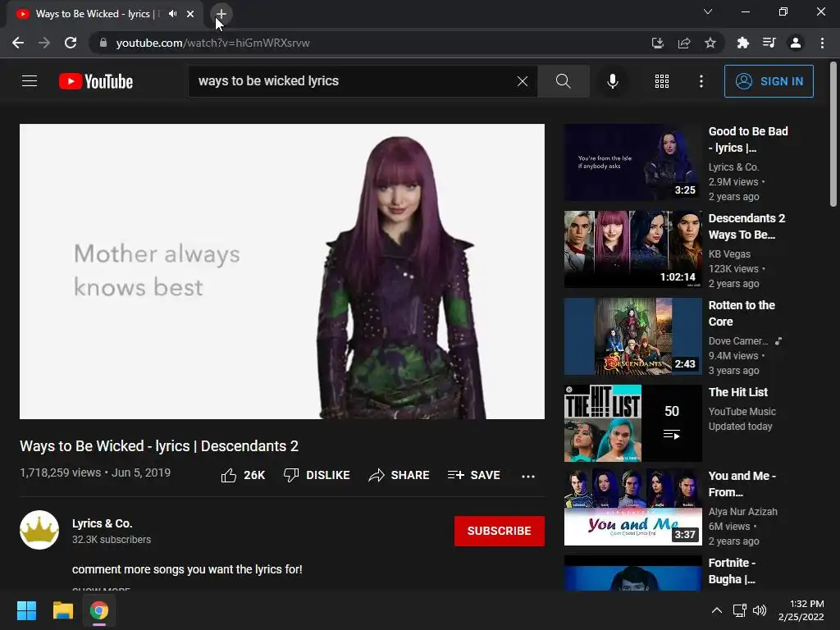This screenshot has height=630, width=840.
Task: Click the video title text
Action: coord(159,446)
